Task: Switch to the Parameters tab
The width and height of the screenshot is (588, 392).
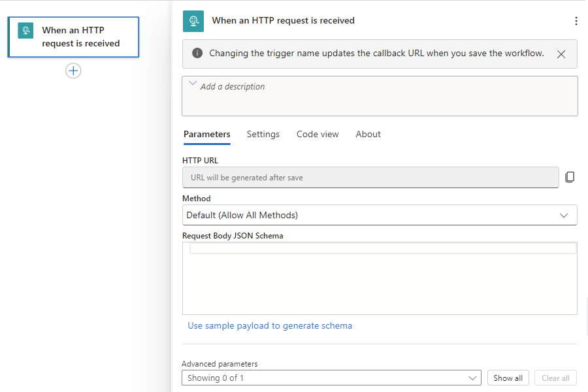Action: coord(206,134)
